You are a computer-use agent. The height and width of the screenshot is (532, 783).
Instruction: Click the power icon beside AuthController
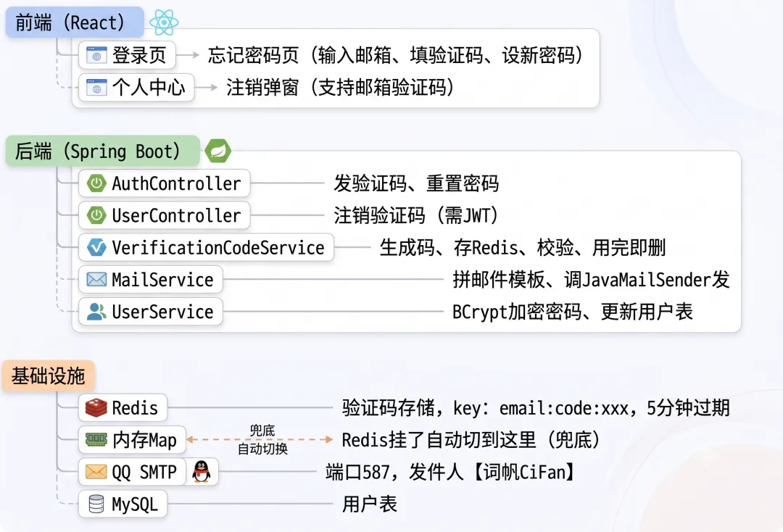[x=96, y=183]
